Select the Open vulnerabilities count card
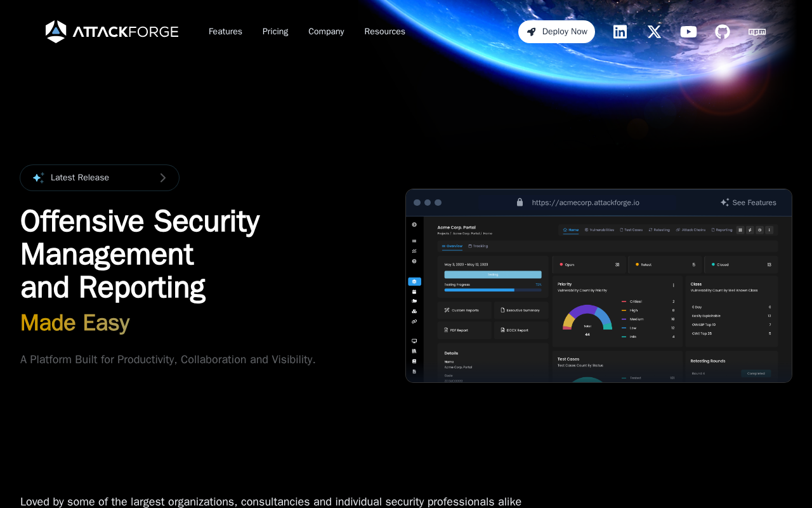The width and height of the screenshot is (812, 508). click(x=589, y=265)
